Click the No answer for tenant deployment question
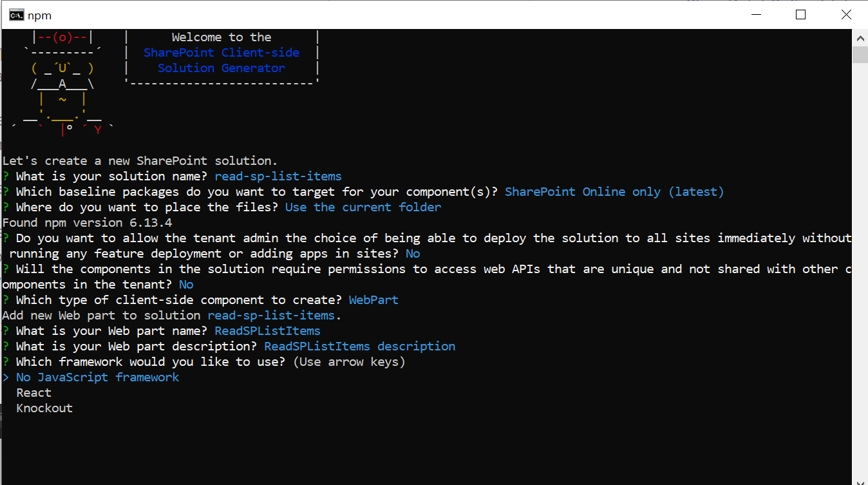Viewport: 868px width, 485px height. (411, 253)
